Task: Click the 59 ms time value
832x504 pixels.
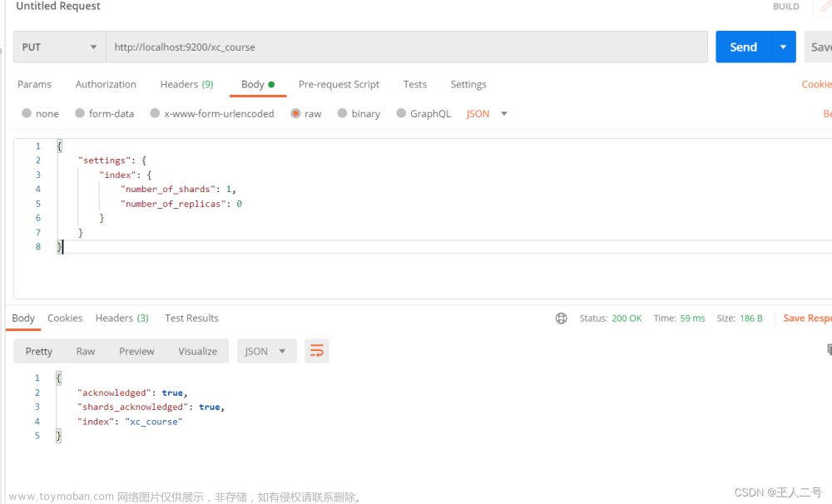Action: 692,319
